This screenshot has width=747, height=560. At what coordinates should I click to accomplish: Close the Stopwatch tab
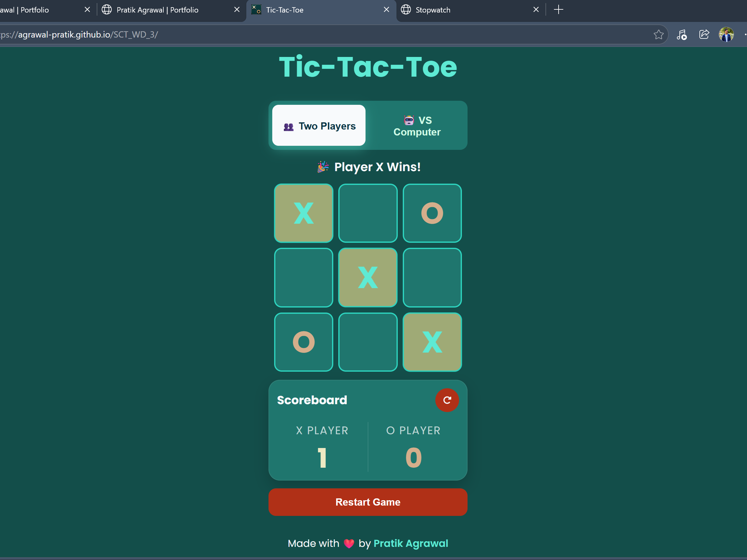click(x=536, y=9)
